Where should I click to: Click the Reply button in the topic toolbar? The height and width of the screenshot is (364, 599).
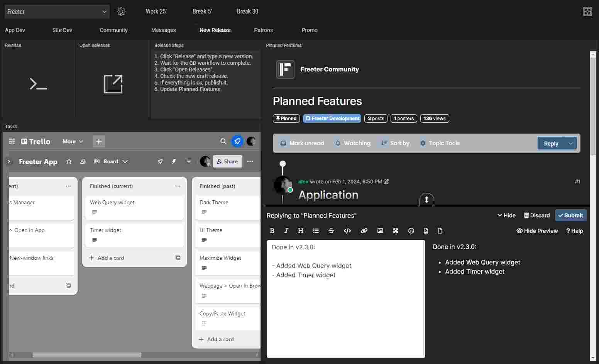point(551,143)
